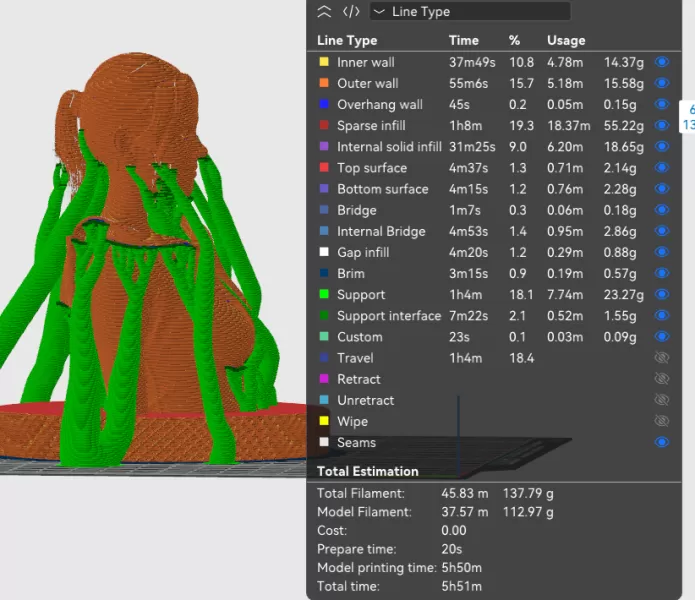
Task: Hide Brim lines with eye icon
Action: [x=660, y=273]
